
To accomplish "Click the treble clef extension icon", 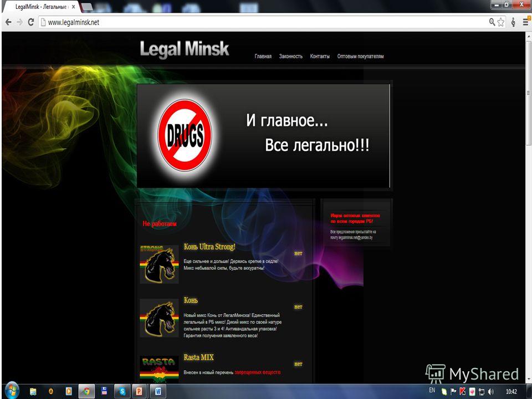I will pos(513,22).
